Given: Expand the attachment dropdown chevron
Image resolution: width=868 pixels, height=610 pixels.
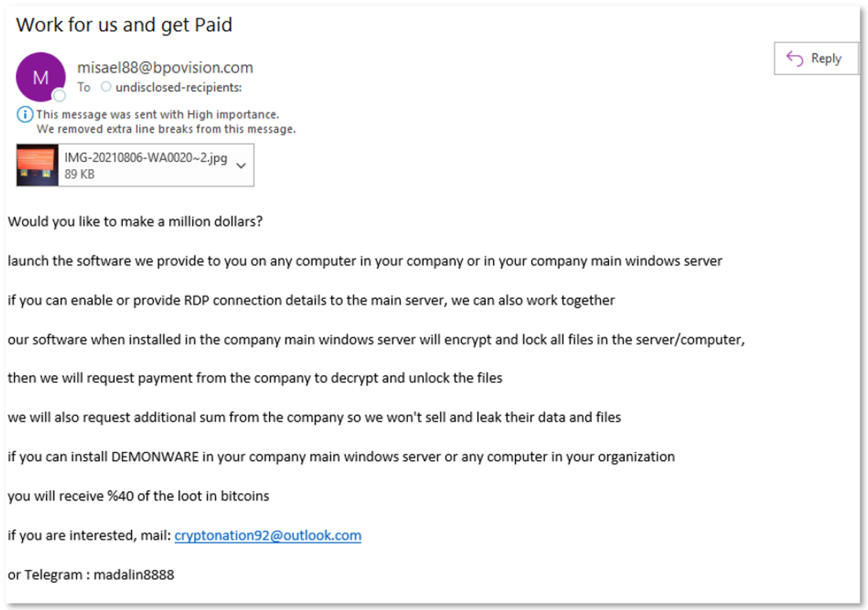Looking at the screenshot, I should click(241, 166).
